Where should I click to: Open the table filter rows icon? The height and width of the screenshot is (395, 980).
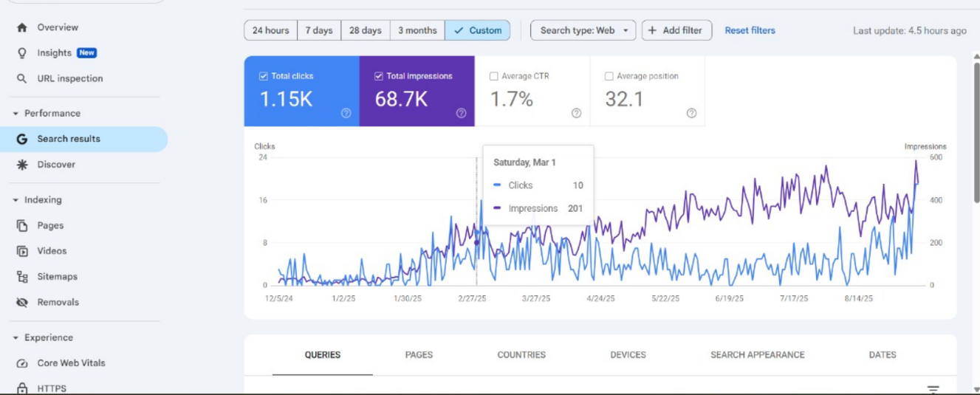pos(933,389)
